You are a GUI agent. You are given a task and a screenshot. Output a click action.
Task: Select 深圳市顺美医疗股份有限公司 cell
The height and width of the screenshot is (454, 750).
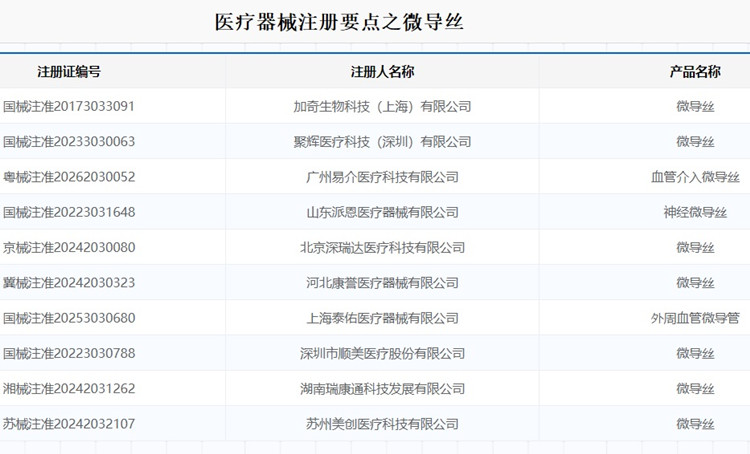click(x=382, y=353)
